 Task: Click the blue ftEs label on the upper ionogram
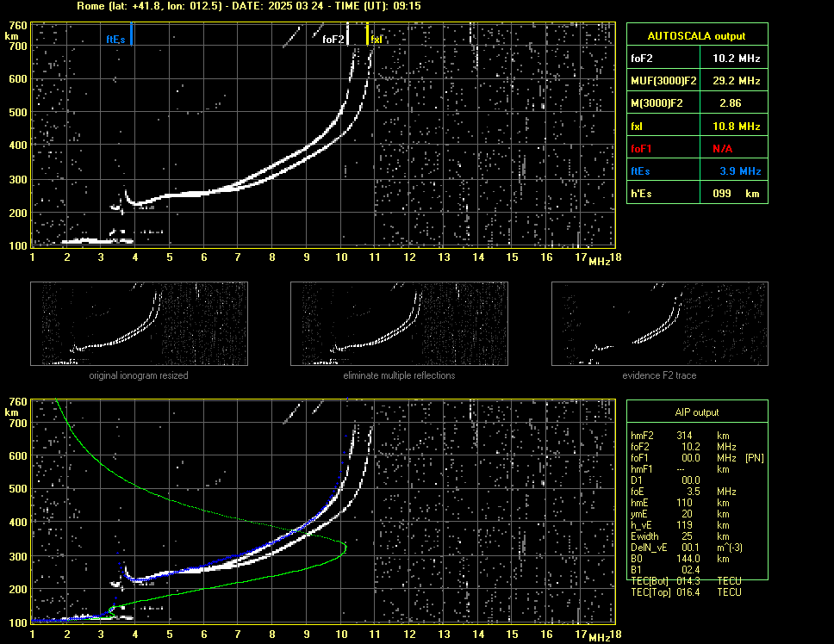tap(116, 40)
